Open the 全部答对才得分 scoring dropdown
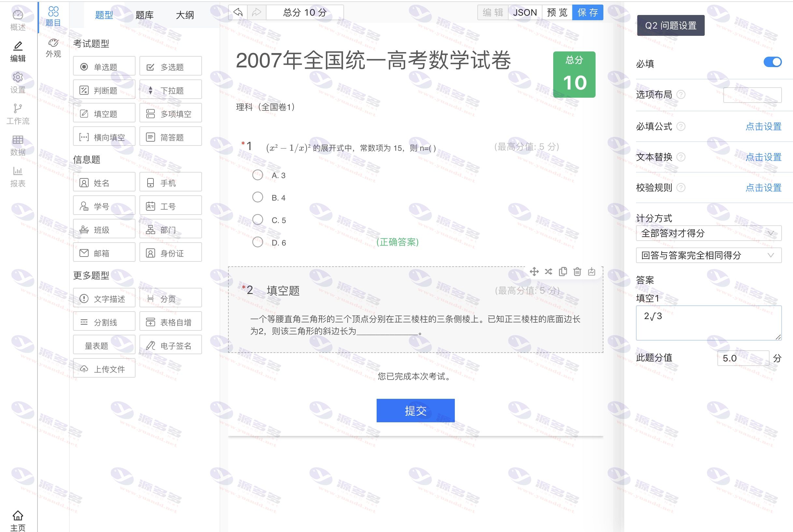This screenshot has height=532, width=793. click(x=709, y=233)
